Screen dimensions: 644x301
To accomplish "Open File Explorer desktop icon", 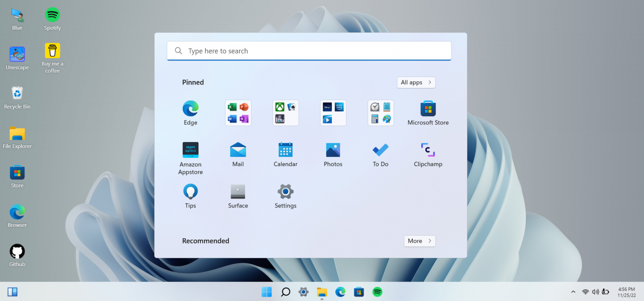I will pos(17,138).
